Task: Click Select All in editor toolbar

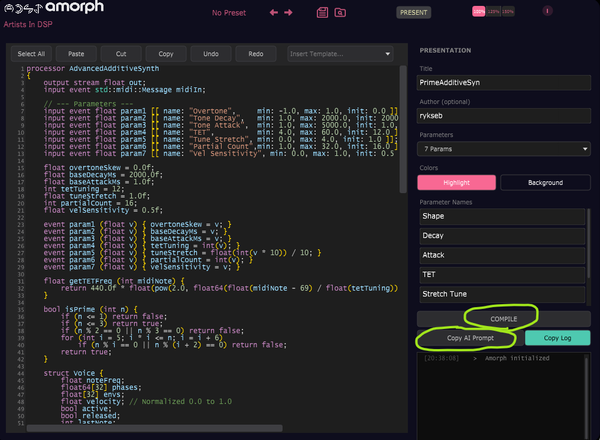Action: coord(31,54)
